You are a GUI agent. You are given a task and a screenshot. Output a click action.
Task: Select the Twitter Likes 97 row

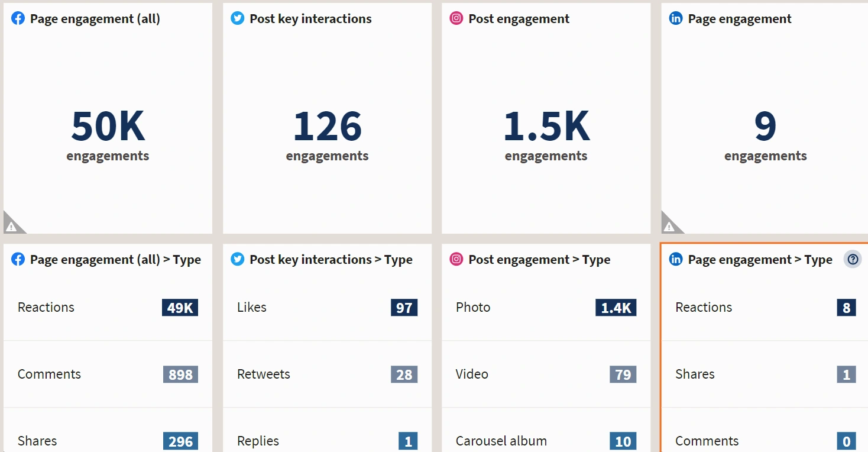click(x=327, y=308)
